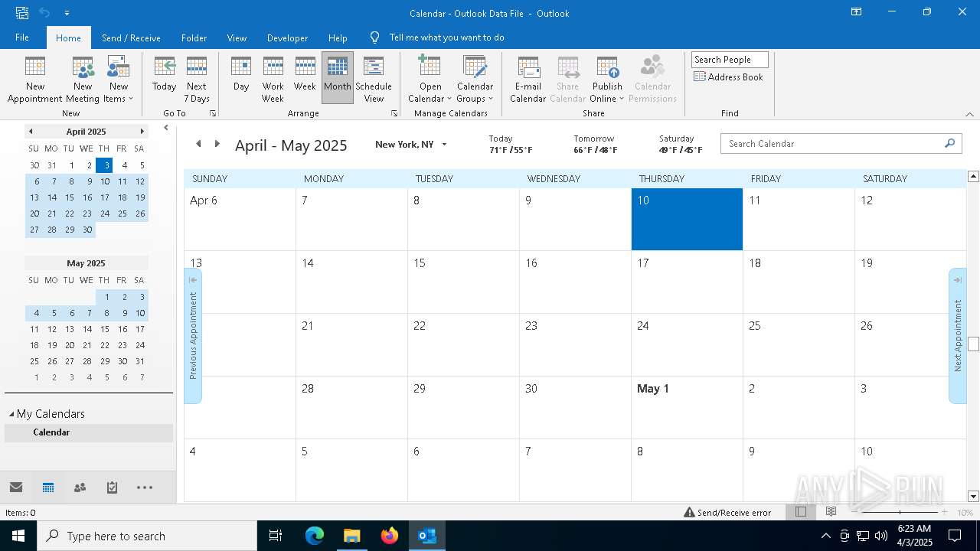This screenshot has width=980, height=551.
Task: Show the Next 7 Days
Action: point(197,79)
